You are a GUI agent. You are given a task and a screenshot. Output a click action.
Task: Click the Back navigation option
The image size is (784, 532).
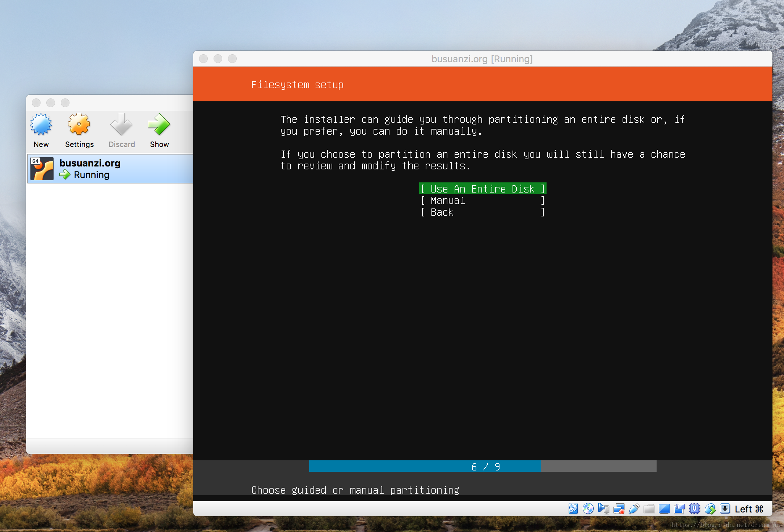(x=482, y=212)
